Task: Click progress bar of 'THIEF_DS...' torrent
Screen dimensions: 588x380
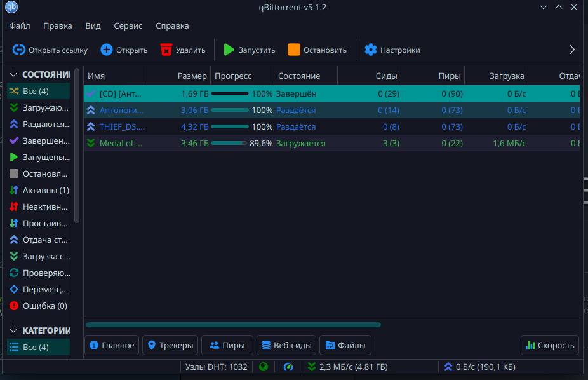Action: click(x=230, y=126)
